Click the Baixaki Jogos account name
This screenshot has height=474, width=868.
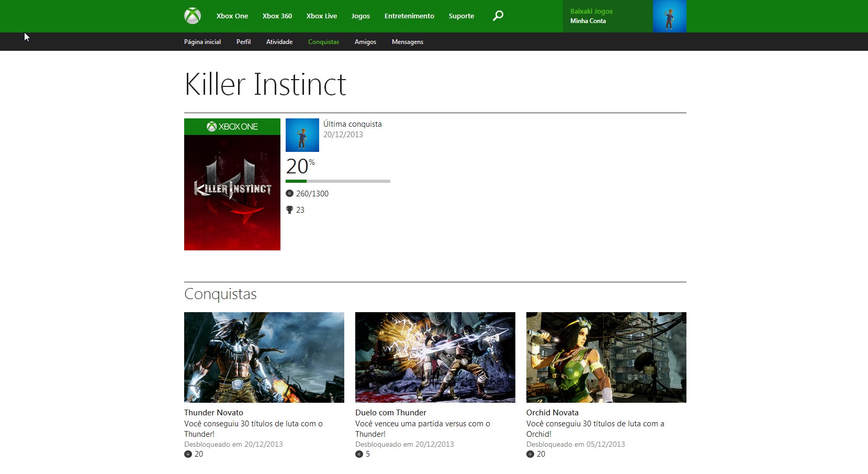click(x=591, y=11)
